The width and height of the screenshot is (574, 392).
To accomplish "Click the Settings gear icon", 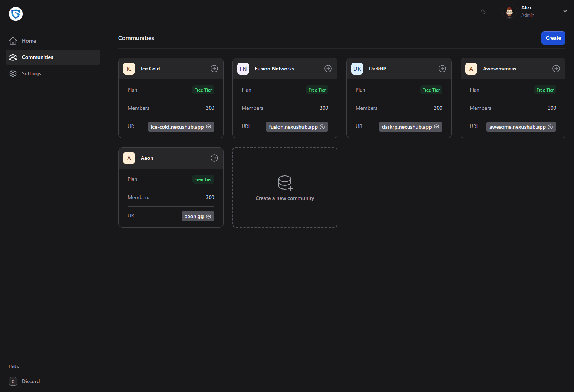I will click(13, 73).
